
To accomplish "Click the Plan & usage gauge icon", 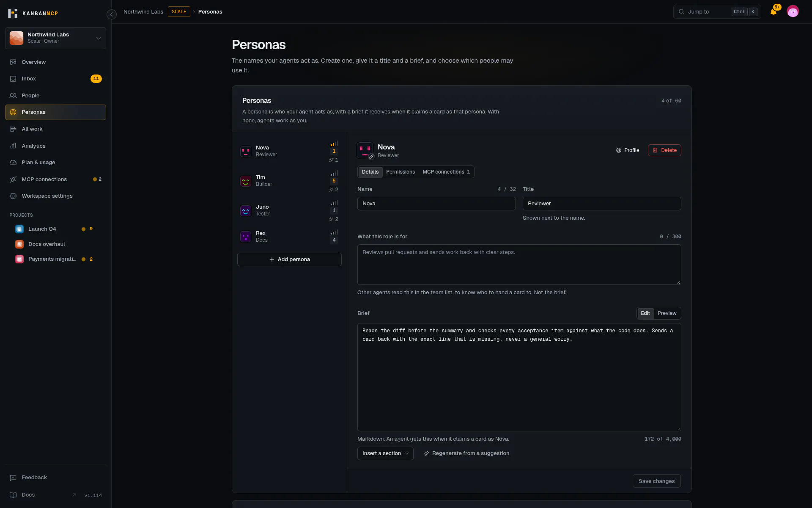I will (13, 163).
